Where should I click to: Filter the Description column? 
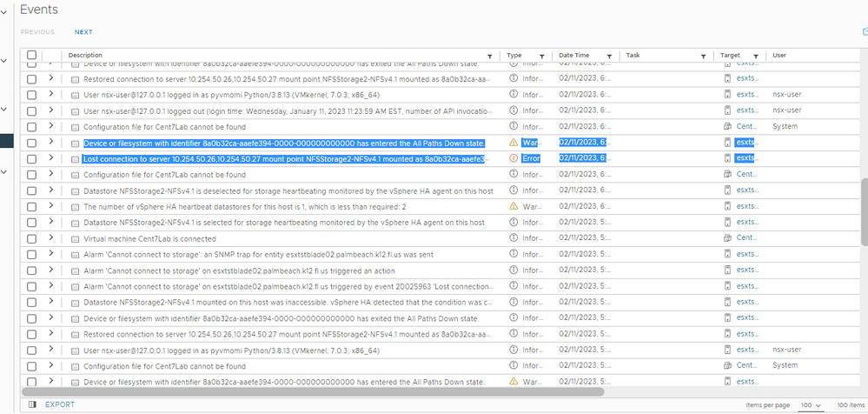pyautogui.click(x=489, y=56)
